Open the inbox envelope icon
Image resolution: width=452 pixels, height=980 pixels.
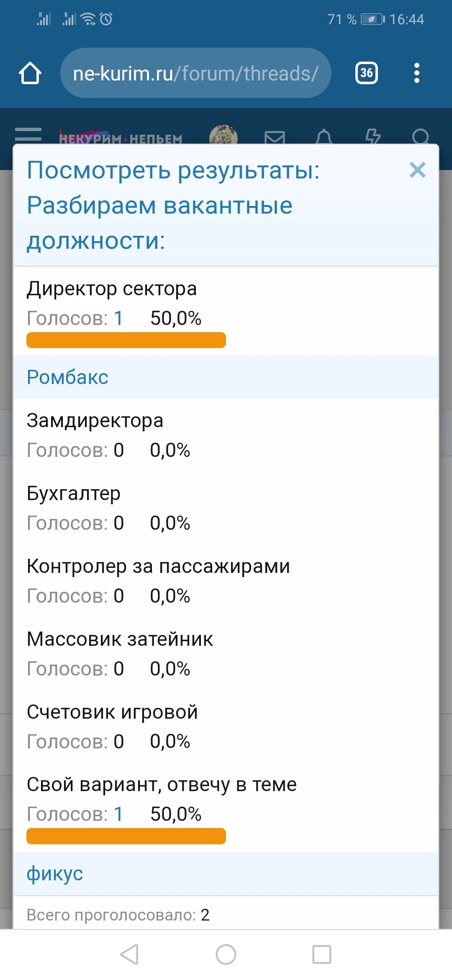pyautogui.click(x=275, y=136)
